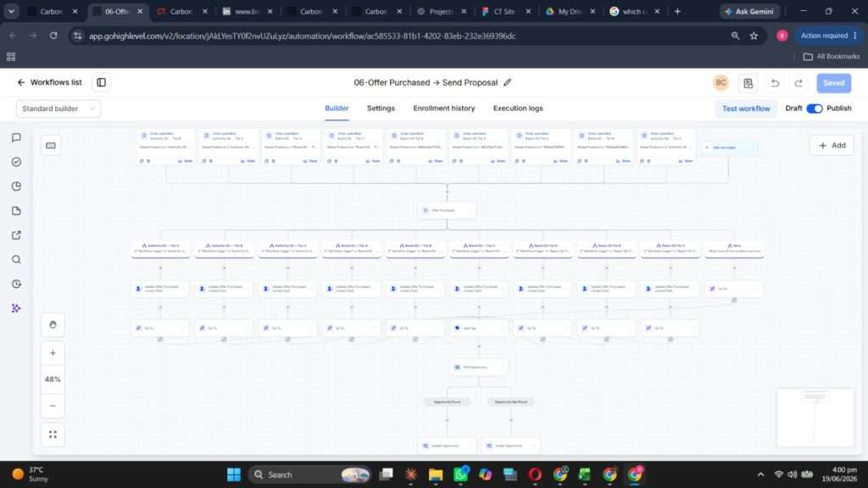Open Chrome profile avatar
868x488 pixels.
point(782,36)
